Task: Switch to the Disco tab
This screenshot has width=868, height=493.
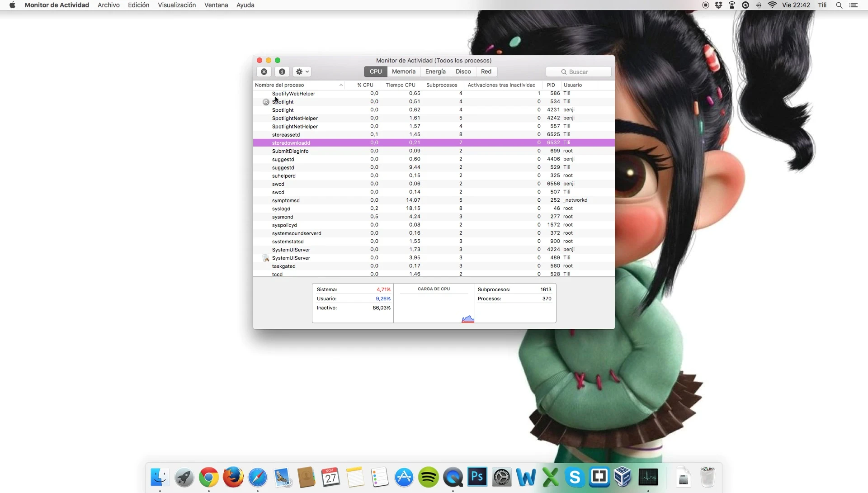Action: point(463,71)
